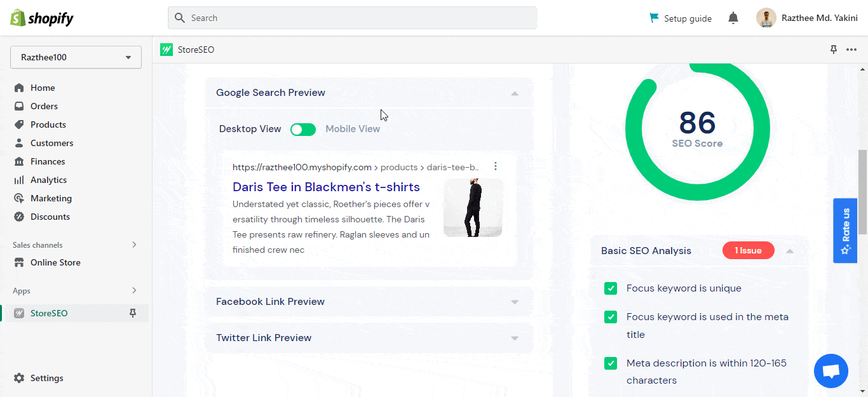
Task: Click into the Search input field
Action: [x=353, y=18]
